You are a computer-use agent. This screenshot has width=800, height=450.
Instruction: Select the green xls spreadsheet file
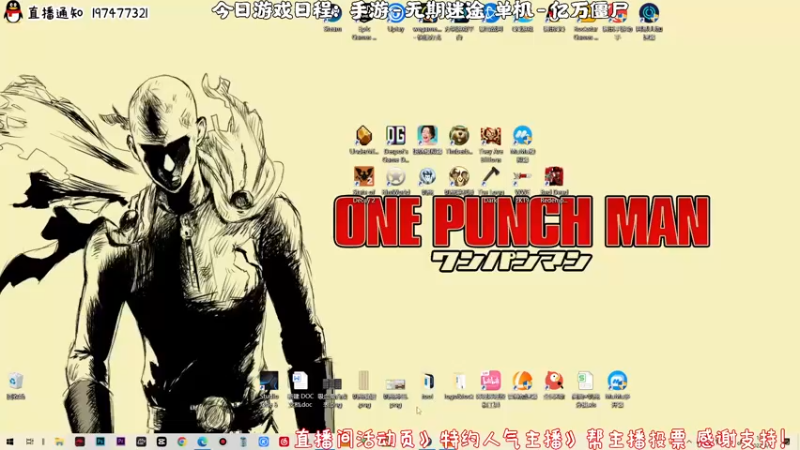(x=585, y=389)
